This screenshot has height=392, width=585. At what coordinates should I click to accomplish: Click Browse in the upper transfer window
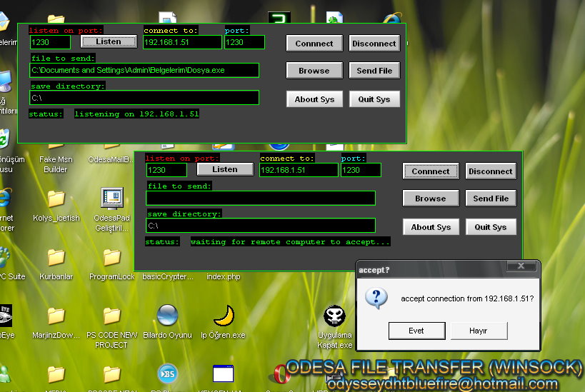(314, 71)
